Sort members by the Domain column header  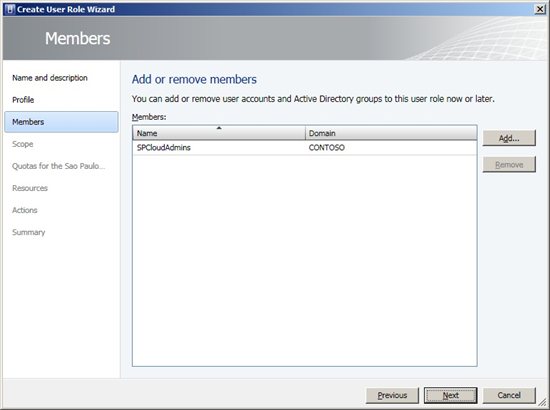[391, 133]
